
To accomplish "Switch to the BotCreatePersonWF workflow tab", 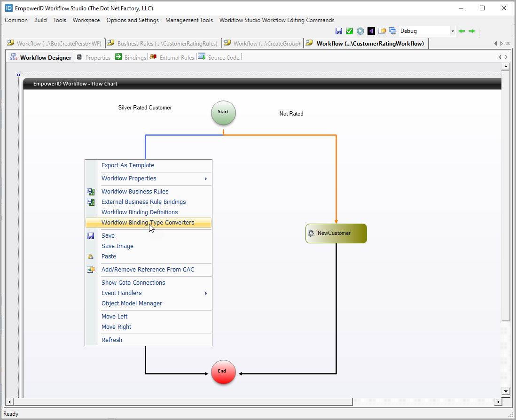I will pyautogui.click(x=55, y=43).
